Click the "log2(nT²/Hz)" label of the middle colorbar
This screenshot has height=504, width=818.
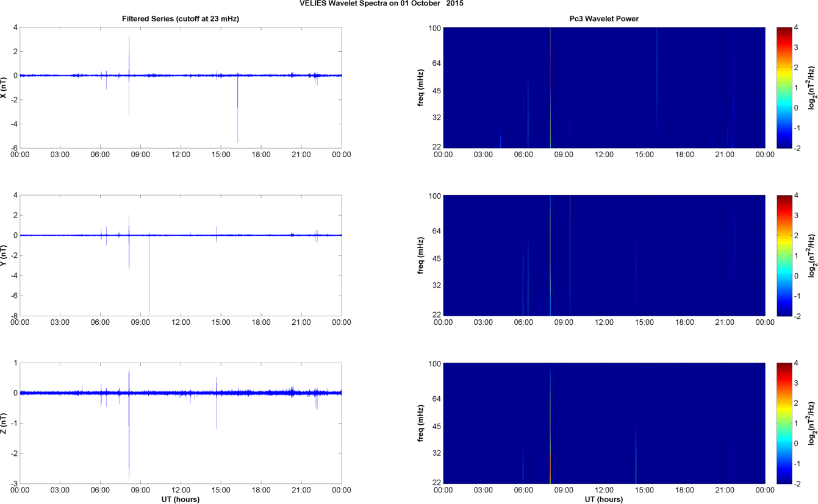(x=812, y=255)
